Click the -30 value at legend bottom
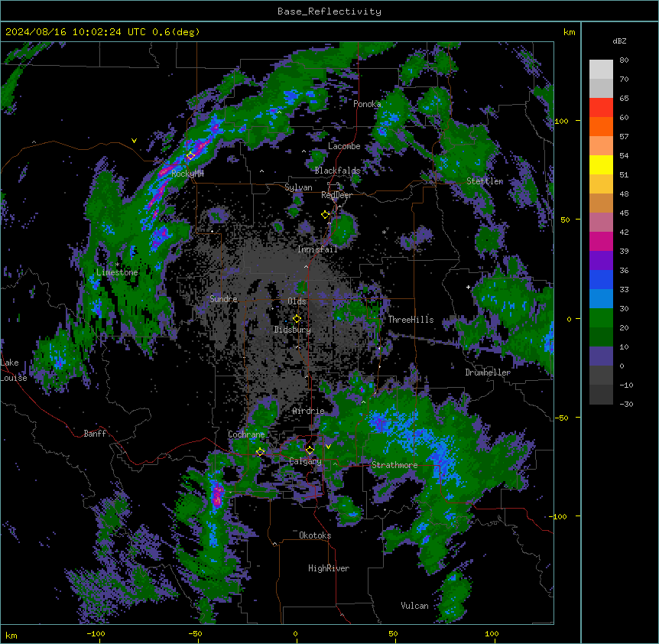 coord(626,405)
